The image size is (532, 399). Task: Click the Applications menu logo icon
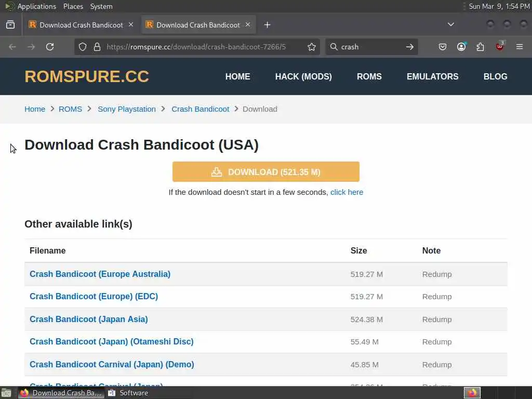tap(9, 6)
